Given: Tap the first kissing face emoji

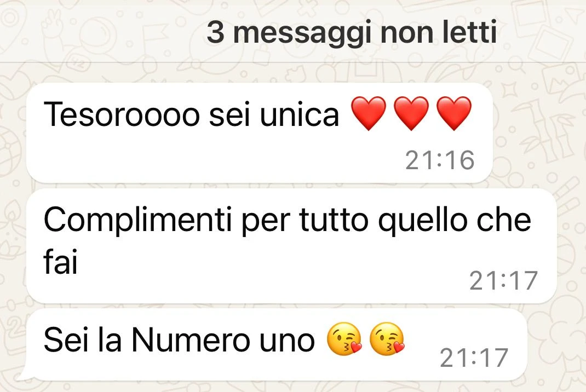Looking at the screenshot, I should coord(344,338).
